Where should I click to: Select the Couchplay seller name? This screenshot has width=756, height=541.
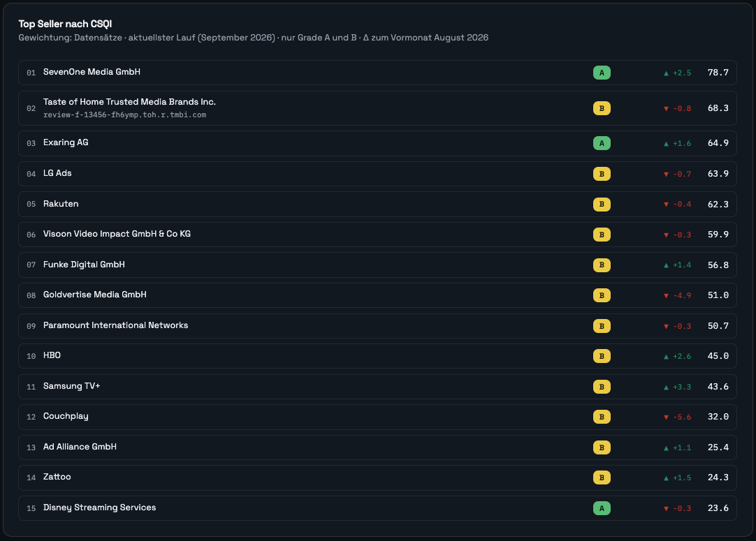66,416
